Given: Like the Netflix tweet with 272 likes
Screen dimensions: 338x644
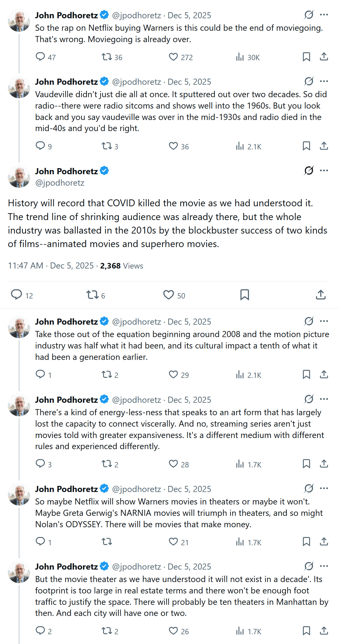Looking at the screenshot, I should pos(173,57).
